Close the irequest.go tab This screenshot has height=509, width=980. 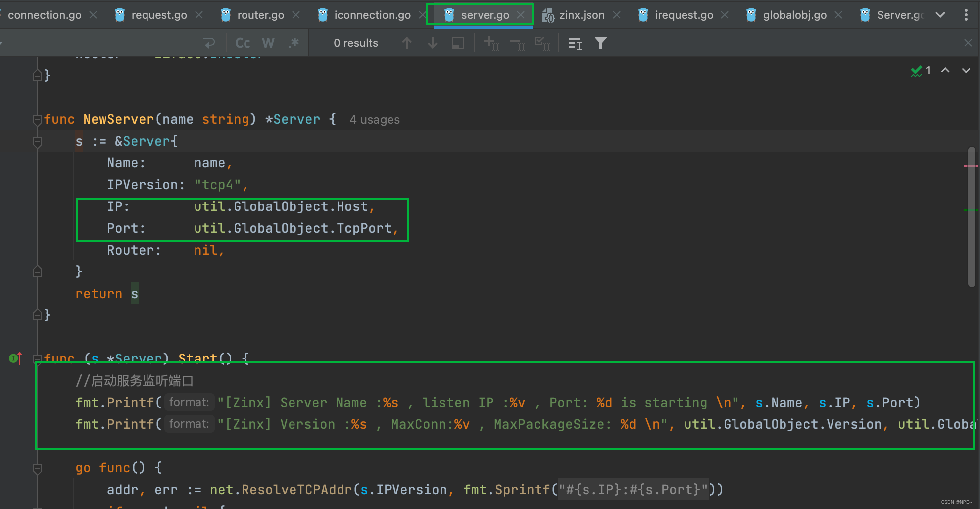pyautogui.click(x=725, y=15)
